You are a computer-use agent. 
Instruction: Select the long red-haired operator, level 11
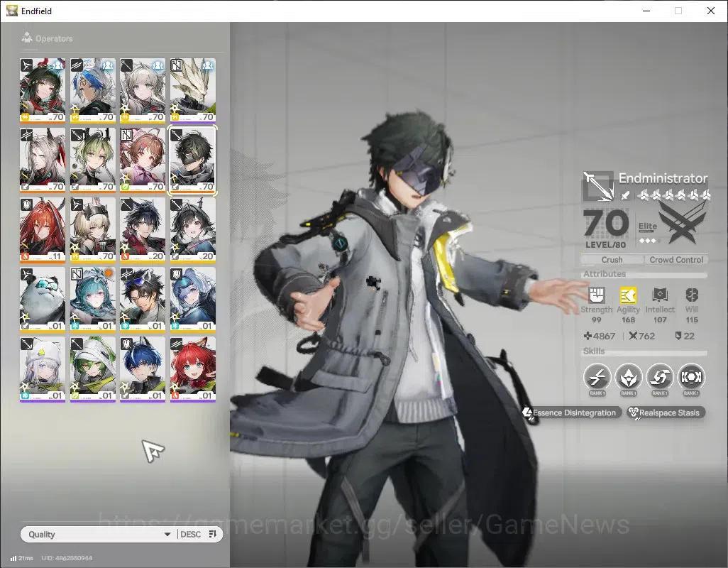click(x=43, y=230)
